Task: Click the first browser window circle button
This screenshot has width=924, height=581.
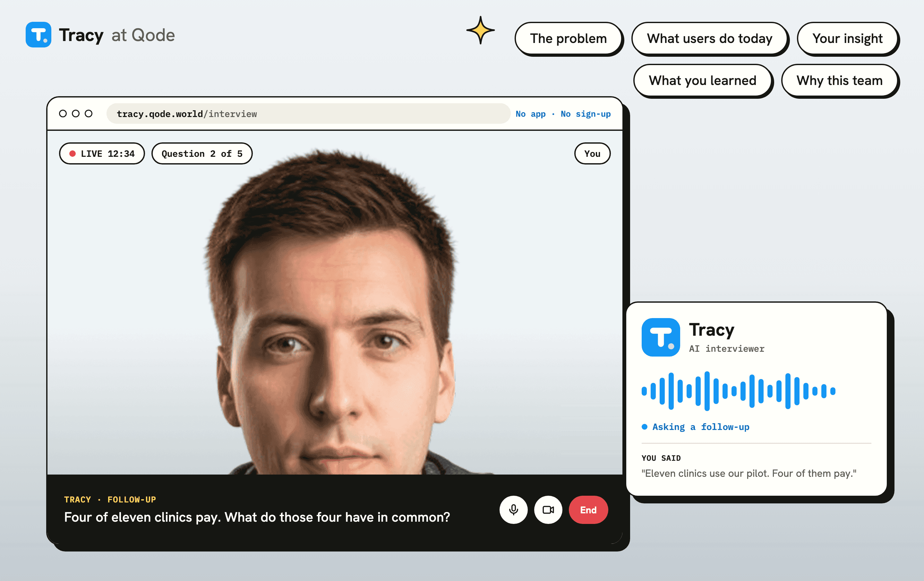Action: 63,114
